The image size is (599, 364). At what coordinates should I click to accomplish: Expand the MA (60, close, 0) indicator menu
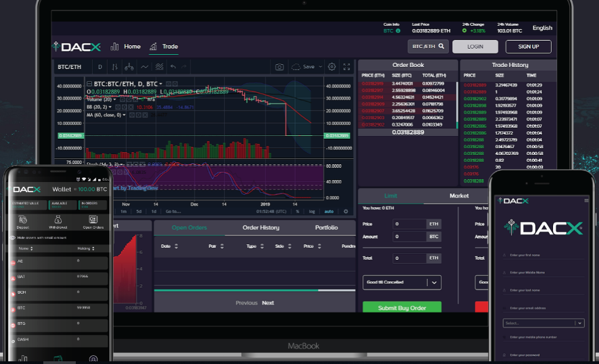[x=124, y=115]
